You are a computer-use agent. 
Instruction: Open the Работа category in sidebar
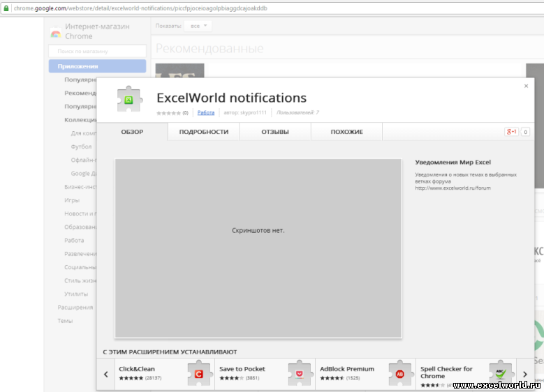click(x=74, y=241)
